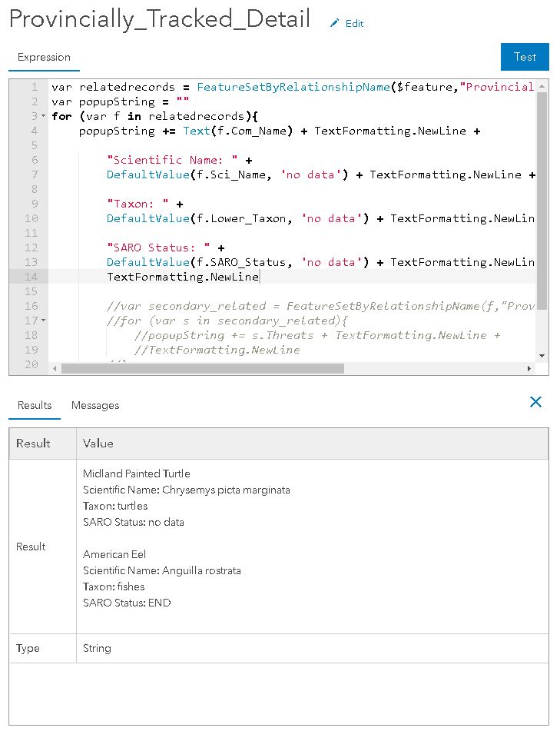Viewport: 560px width, 741px height.
Task: Close the results panel with the X
Action: [x=536, y=402]
